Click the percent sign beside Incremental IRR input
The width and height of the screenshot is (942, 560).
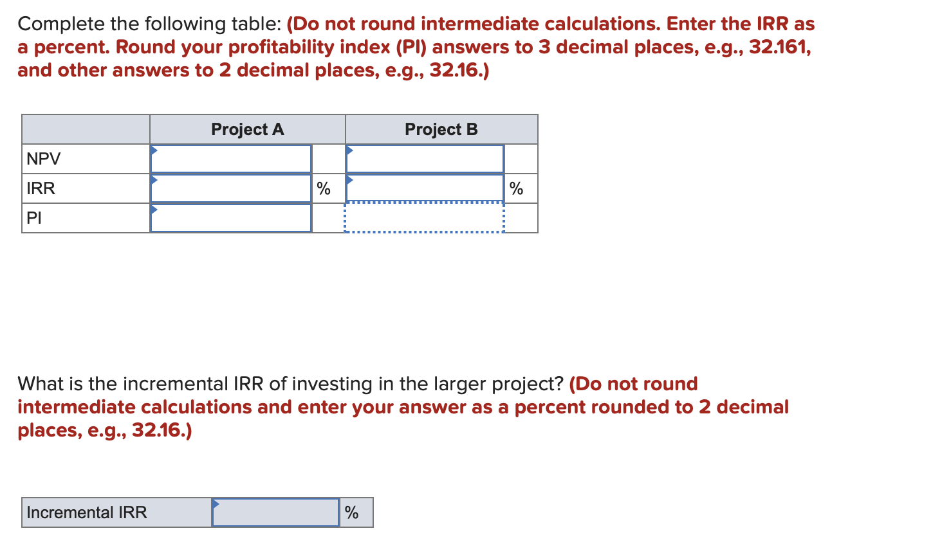(x=351, y=512)
